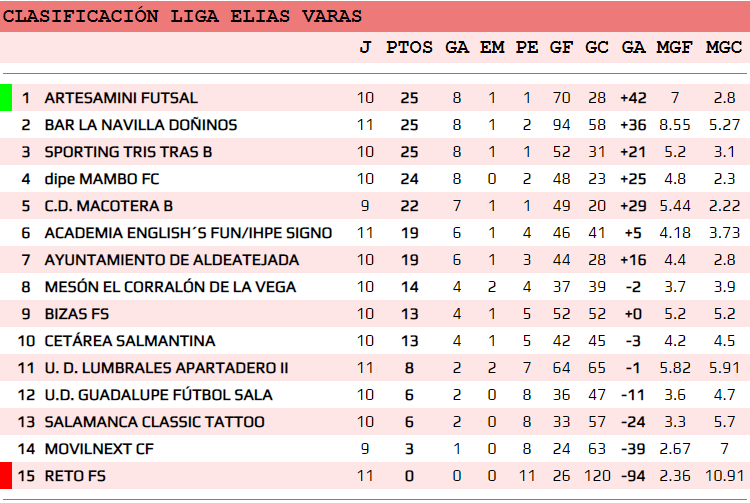This screenshot has width=750, height=503.
Task: Click SALAMANCA CLASSIC TATTOO team name
Action: pos(154,422)
